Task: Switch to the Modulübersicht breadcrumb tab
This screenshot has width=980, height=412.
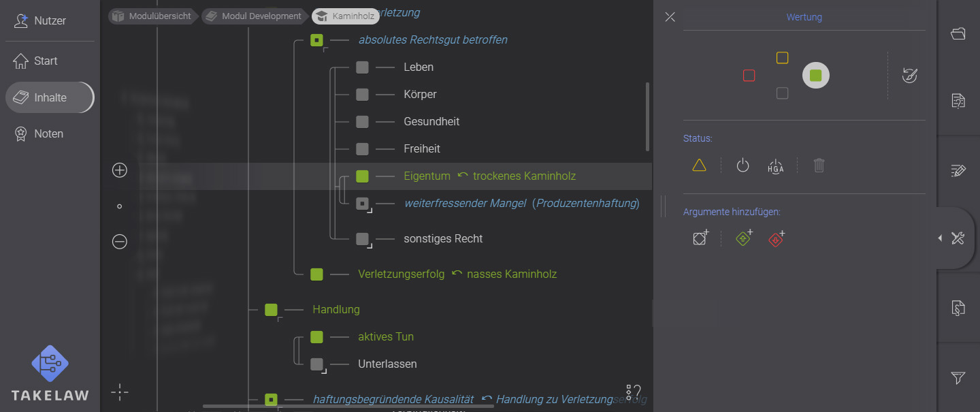Action: coord(152,16)
